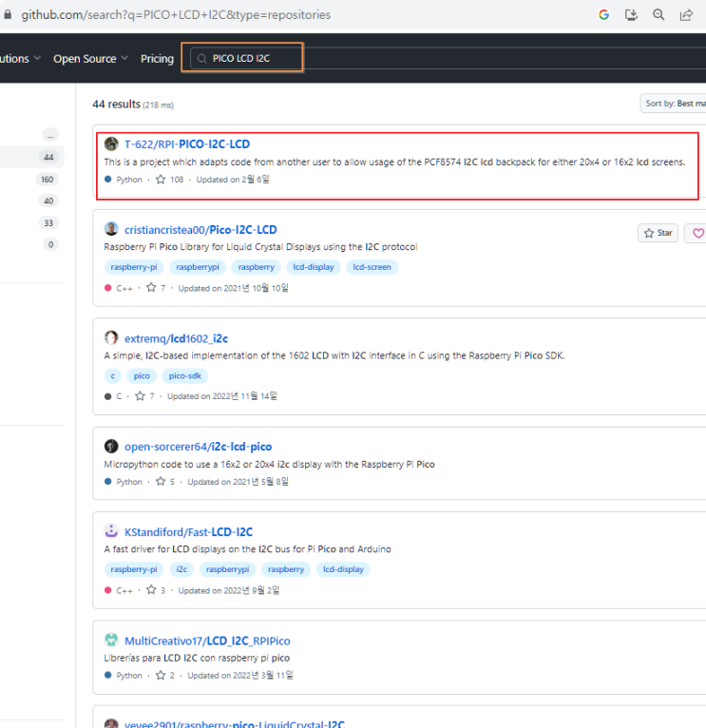
Task: Click the star icon showing 5 stars
Action: [161, 482]
